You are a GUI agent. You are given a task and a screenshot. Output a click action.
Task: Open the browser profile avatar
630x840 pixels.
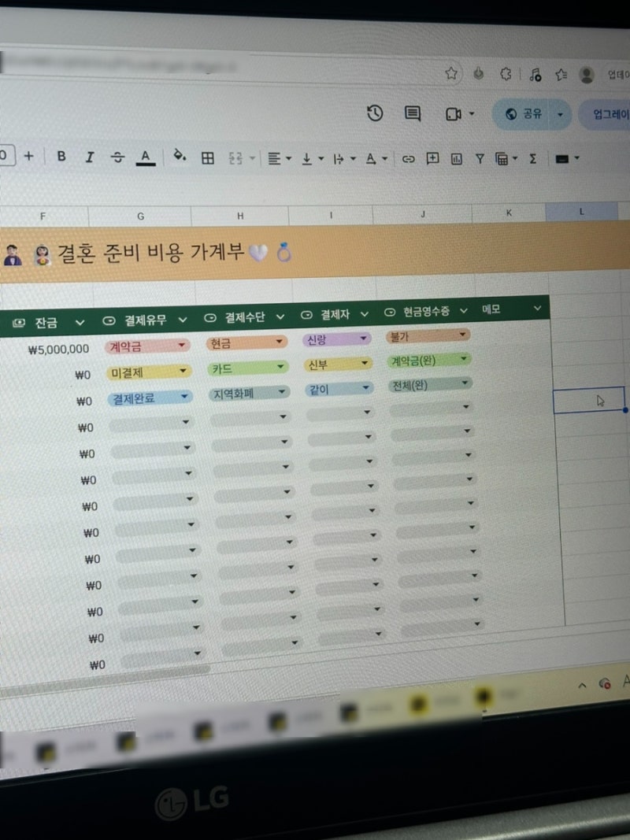click(587, 75)
